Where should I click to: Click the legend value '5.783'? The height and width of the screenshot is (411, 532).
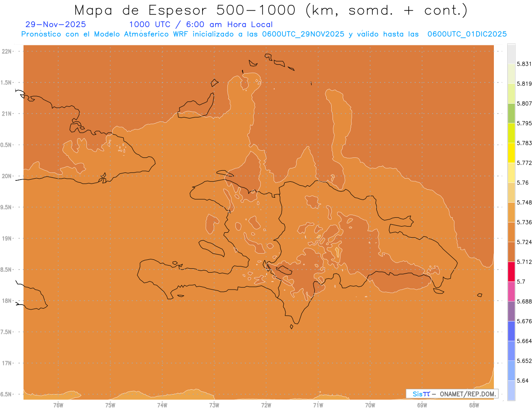[x=524, y=143]
